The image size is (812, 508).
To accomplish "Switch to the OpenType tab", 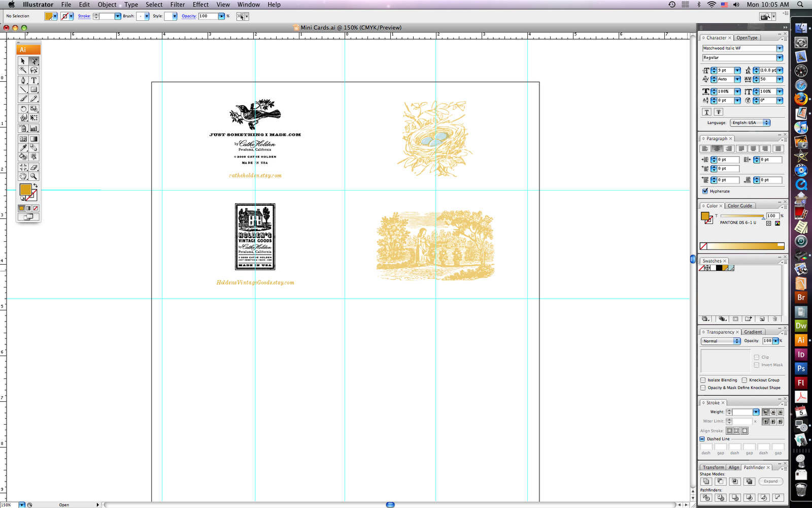I will click(x=747, y=38).
